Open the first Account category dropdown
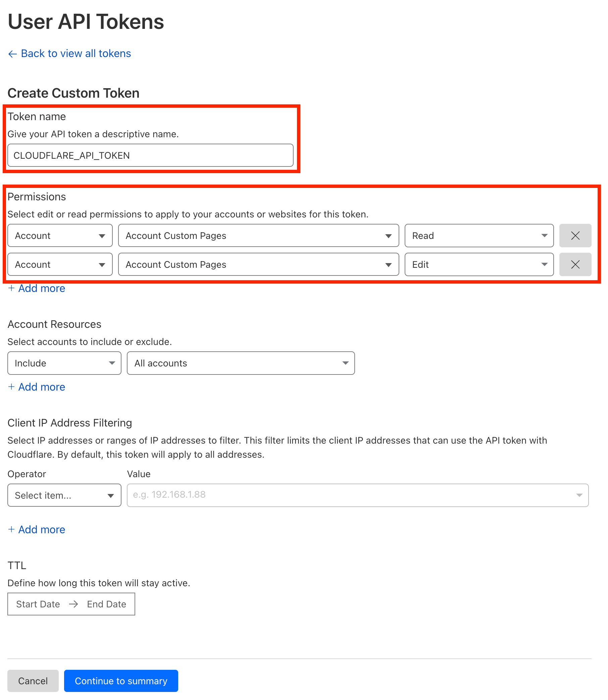 pos(60,236)
